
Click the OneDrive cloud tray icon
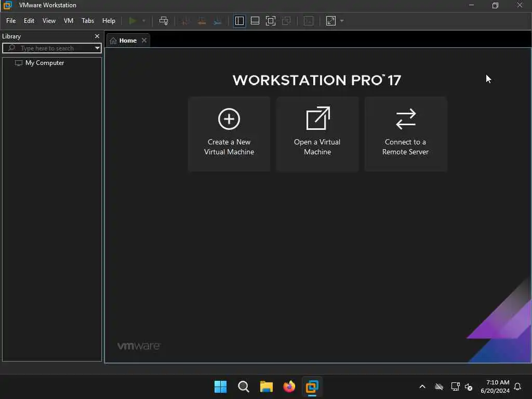pos(439,387)
